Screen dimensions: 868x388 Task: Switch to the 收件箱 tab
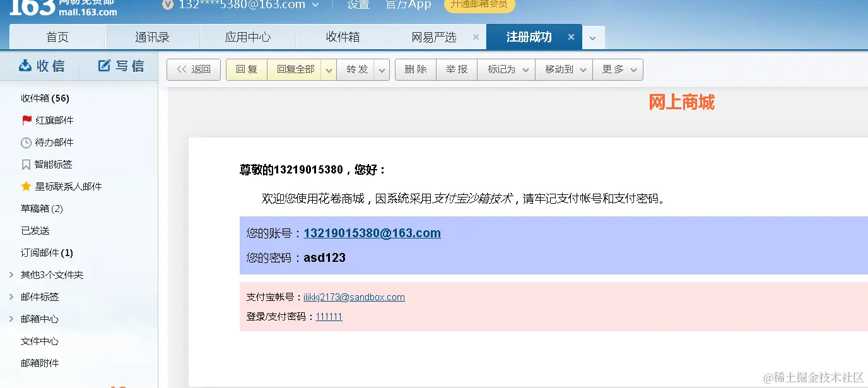pyautogui.click(x=343, y=37)
